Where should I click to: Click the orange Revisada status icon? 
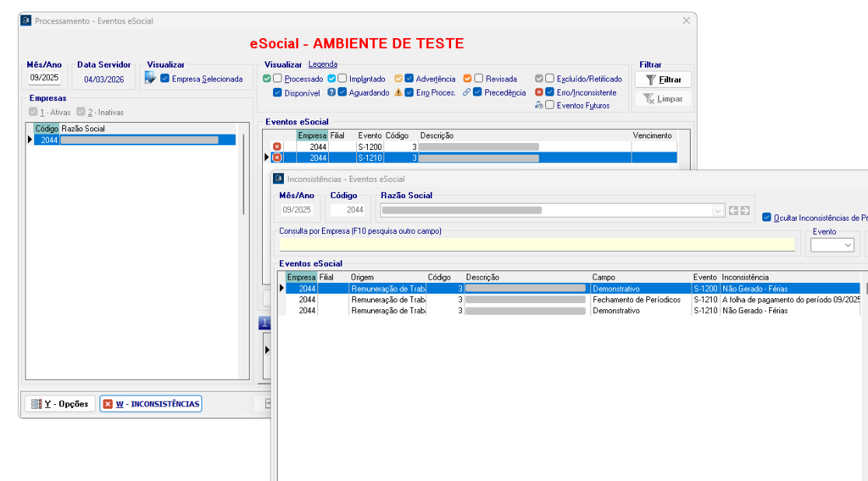(x=467, y=79)
